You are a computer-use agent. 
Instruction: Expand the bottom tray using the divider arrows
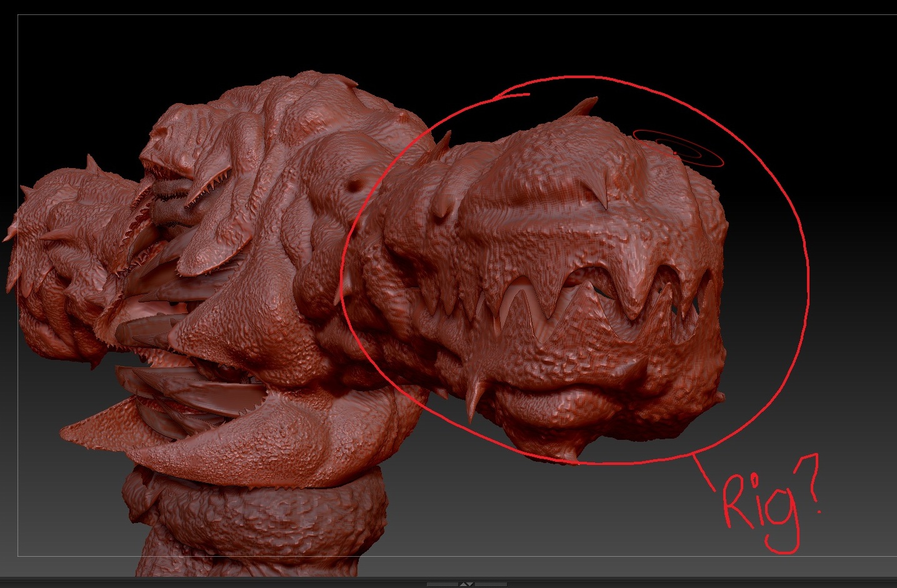pyautogui.click(x=466, y=584)
